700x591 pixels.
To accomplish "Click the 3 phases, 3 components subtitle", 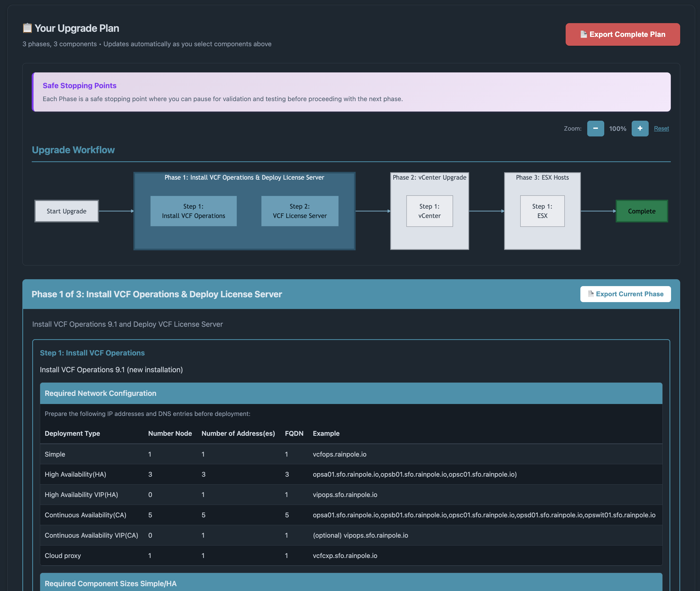I will (x=147, y=44).
